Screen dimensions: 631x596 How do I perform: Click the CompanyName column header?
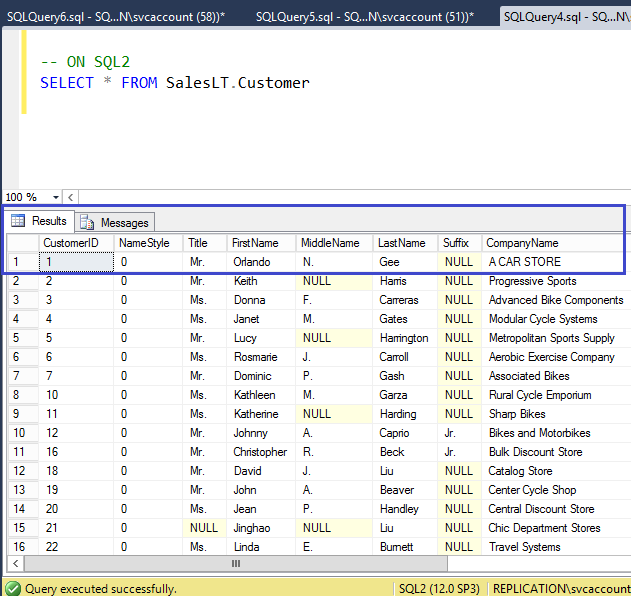coord(522,243)
